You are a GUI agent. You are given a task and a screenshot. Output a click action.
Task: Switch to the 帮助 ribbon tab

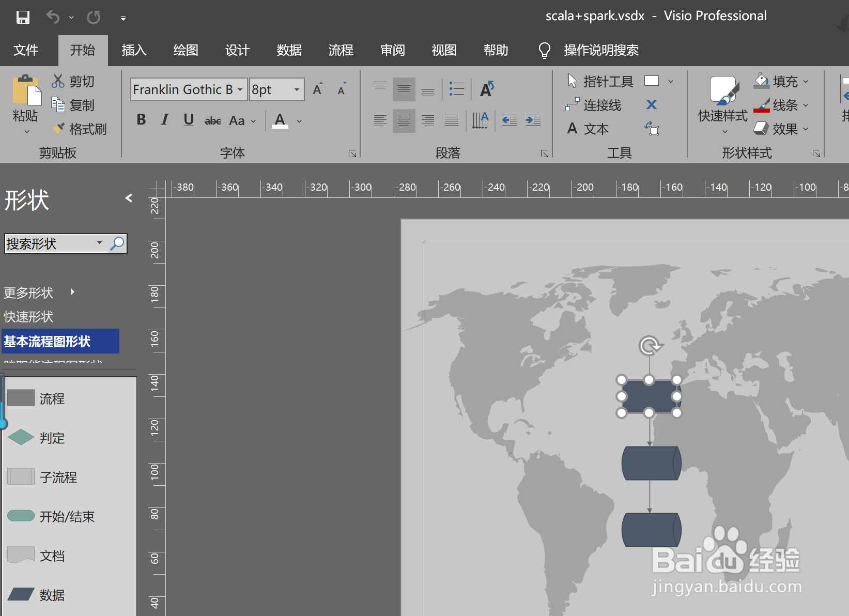tap(496, 50)
